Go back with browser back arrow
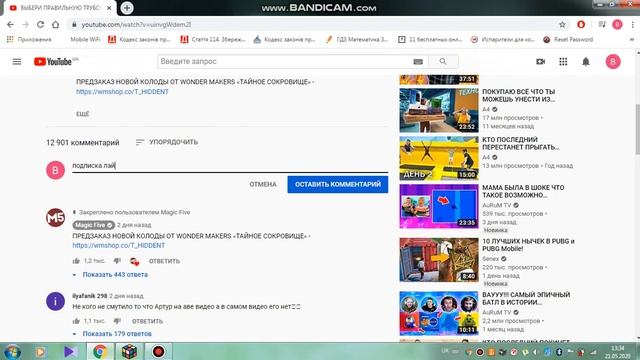The image size is (640, 360). coord(10,24)
